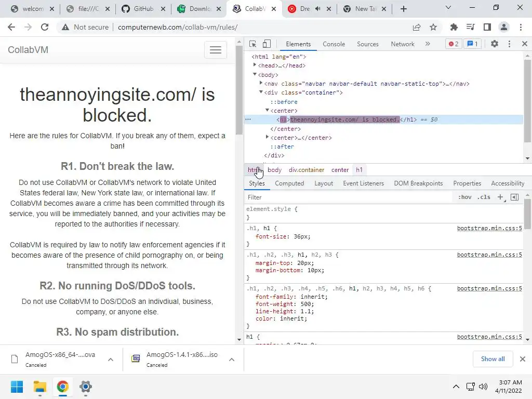
Task: Reload the current page
Action: [45, 27]
